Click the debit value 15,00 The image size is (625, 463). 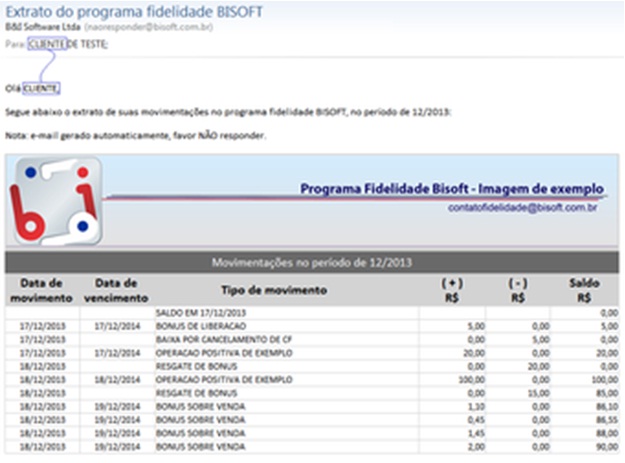click(x=539, y=393)
